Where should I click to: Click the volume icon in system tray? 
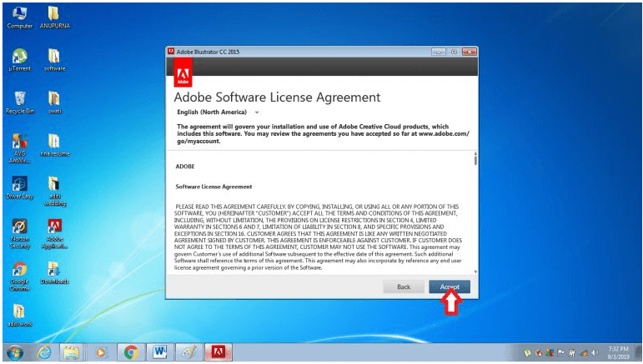point(595,352)
